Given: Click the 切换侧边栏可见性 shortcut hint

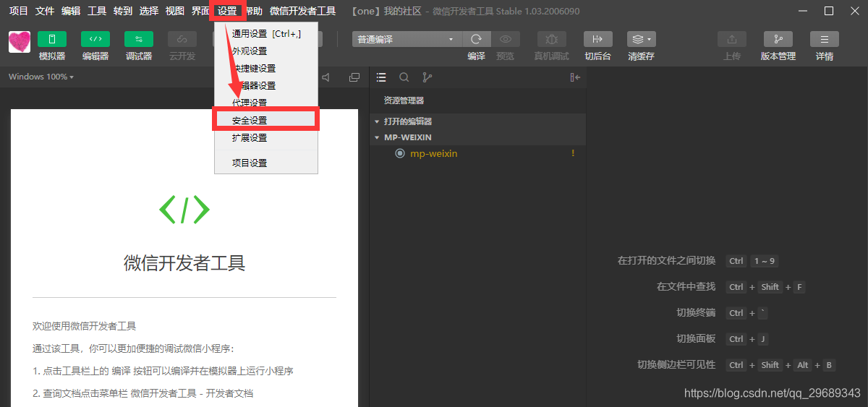Looking at the screenshot, I should pyautogui.click(x=676, y=365).
